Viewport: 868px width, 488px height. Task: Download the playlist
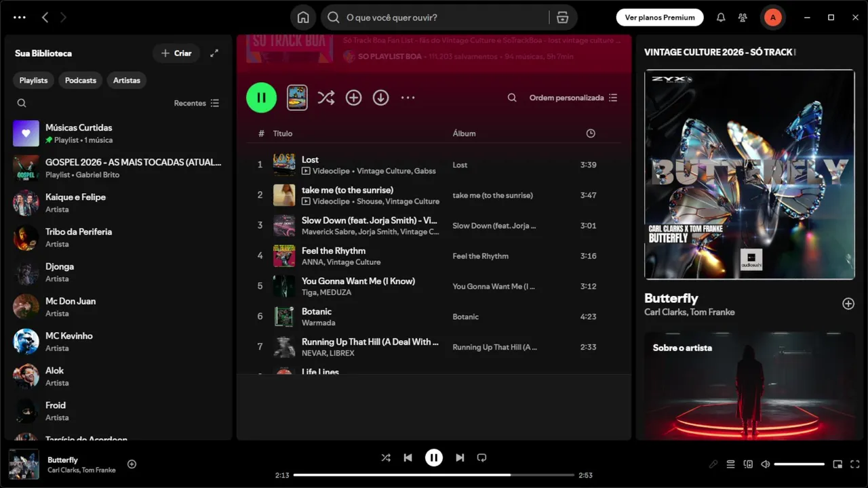coord(380,98)
